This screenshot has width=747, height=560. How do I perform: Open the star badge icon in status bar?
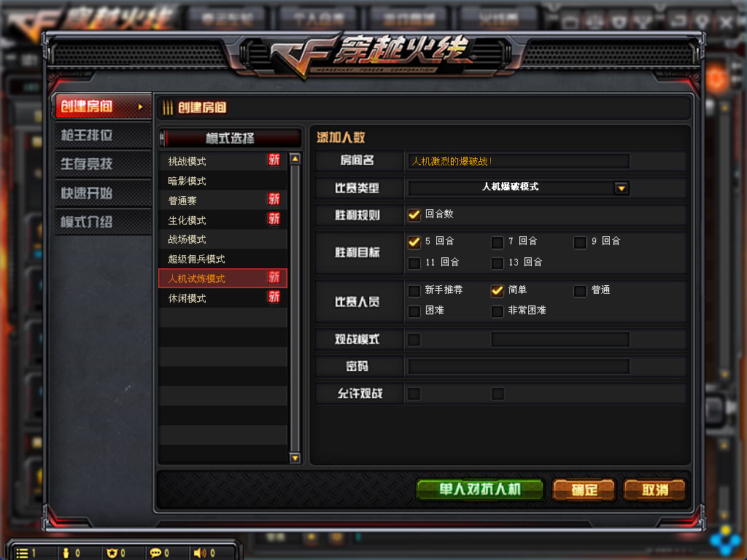click(x=112, y=553)
